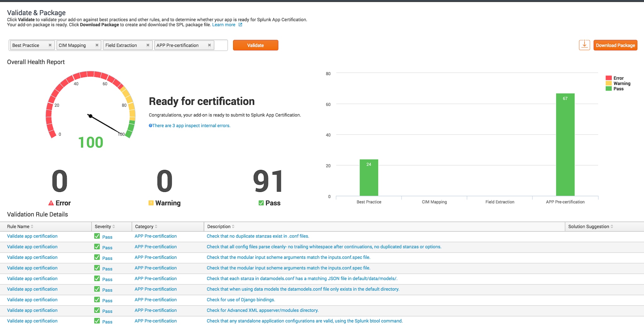The height and width of the screenshot is (325, 644).
Task: Click the Best Practice bar showing 24
Action: point(369,177)
